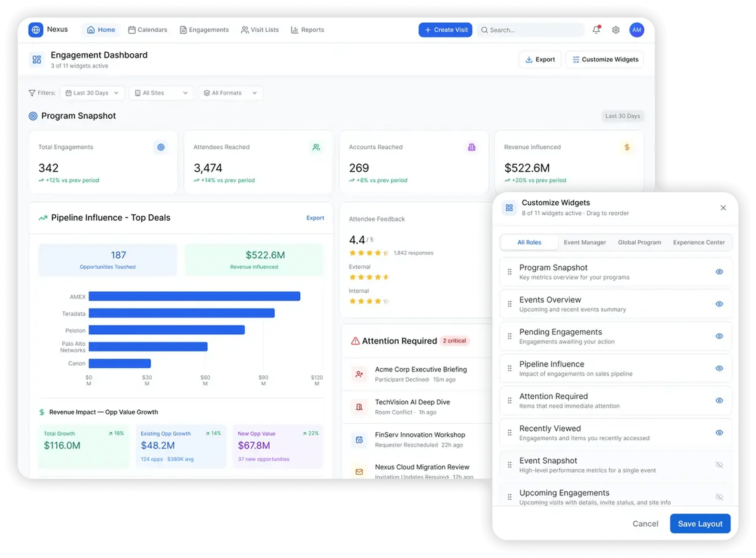Click the Nexus Cloud Migration mail icon
Viewport: 756px width, 558px height.
359,472
